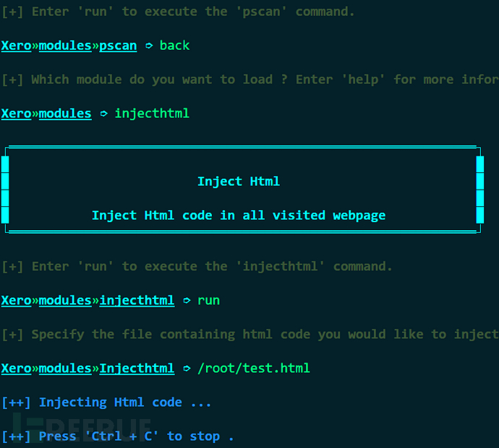Viewport: 499px width, 448px height.
Task: Click the 'back' command text
Action: [x=174, y=46]
